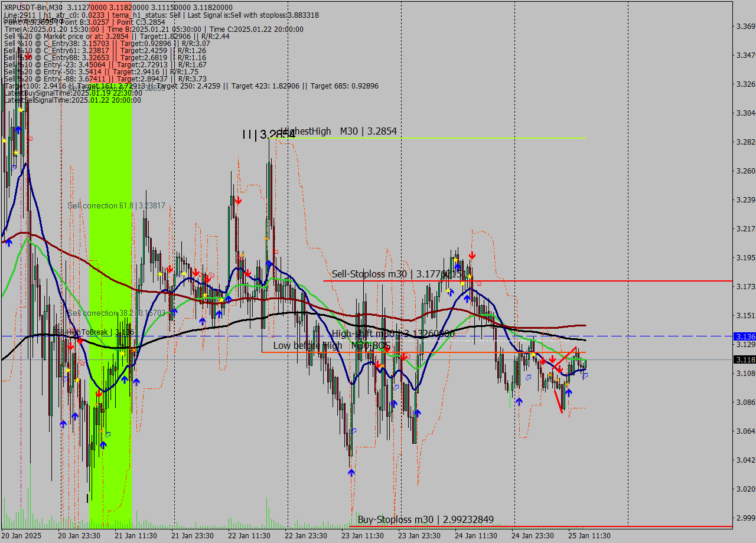Click the 'Sell %10 @ C_Entry61: 3.23817' line
756x543 pixels.
pos(105,50)
